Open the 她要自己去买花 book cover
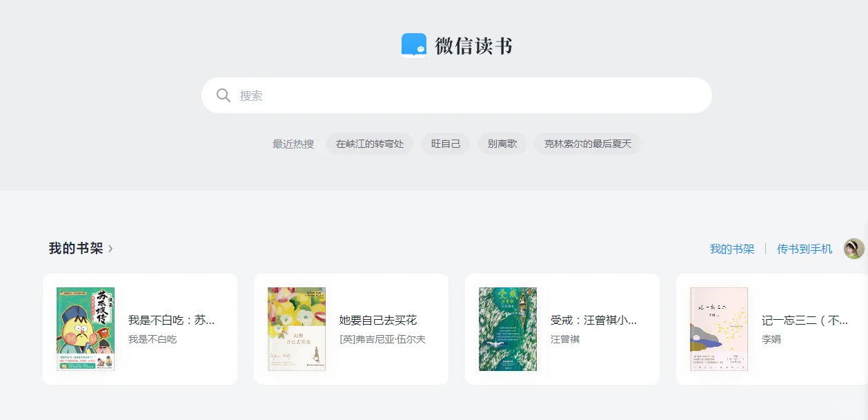 coord(297,329)
